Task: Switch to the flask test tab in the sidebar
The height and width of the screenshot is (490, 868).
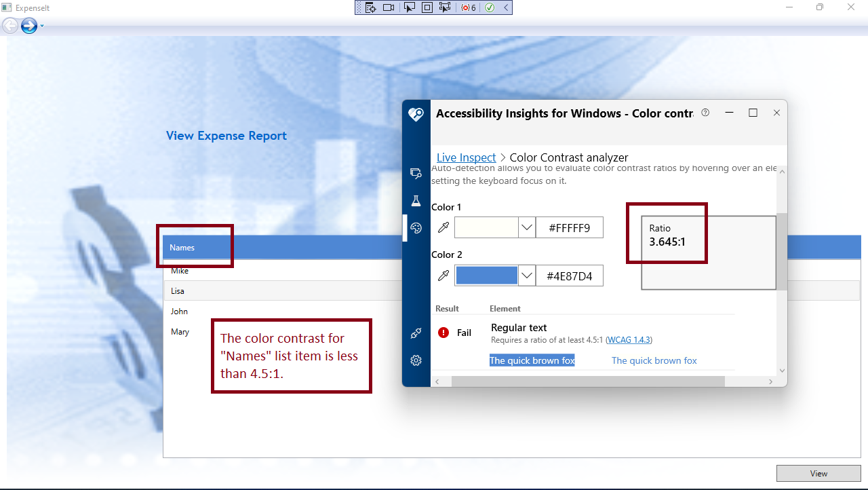Action: 416,201
